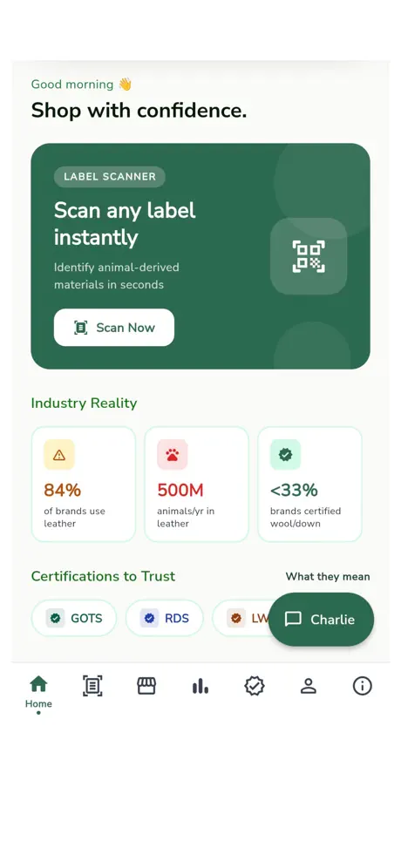This screenshot has width=401, height=868.
Task: Open the <33% brands certified card
Action: pyautogui.click(x=309, y=484)
